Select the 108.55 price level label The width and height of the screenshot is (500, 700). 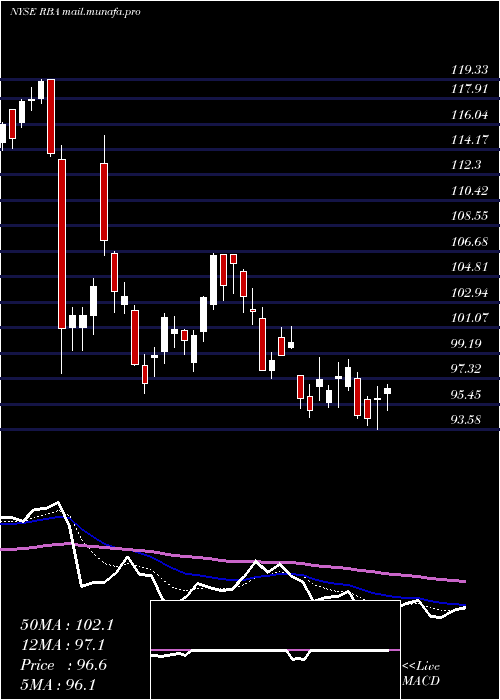tap(469, 217)
